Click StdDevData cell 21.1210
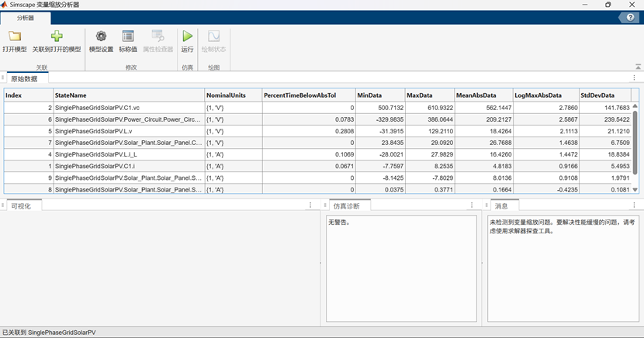The image size is (644, 338). [605, 131]
